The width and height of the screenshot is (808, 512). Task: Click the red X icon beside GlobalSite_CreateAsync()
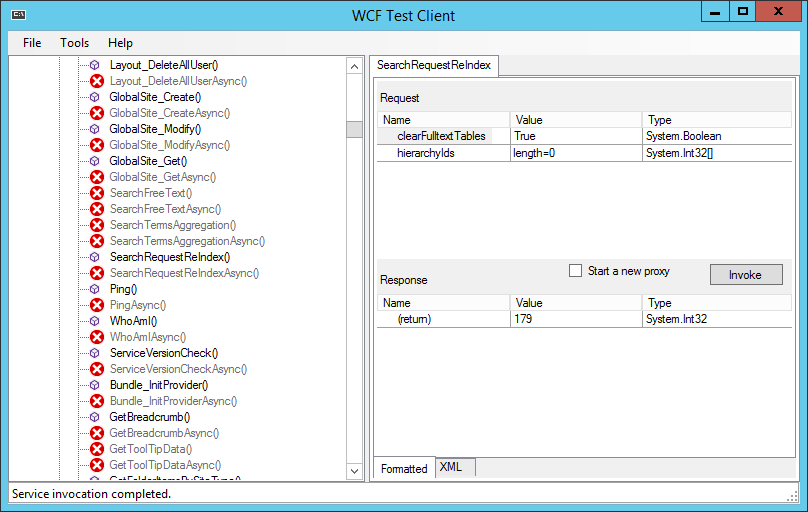pyautogui.click(x=97, y=113)
